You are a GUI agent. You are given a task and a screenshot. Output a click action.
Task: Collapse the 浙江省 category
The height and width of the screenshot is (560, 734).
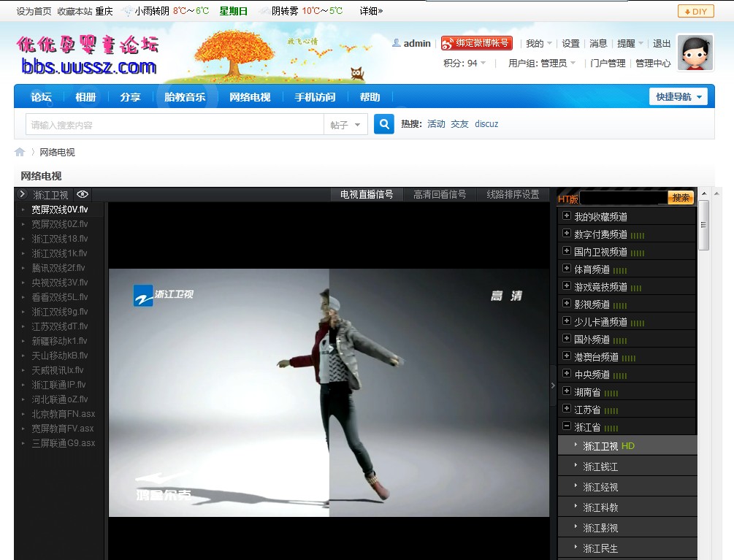click(x=567, y=426)
